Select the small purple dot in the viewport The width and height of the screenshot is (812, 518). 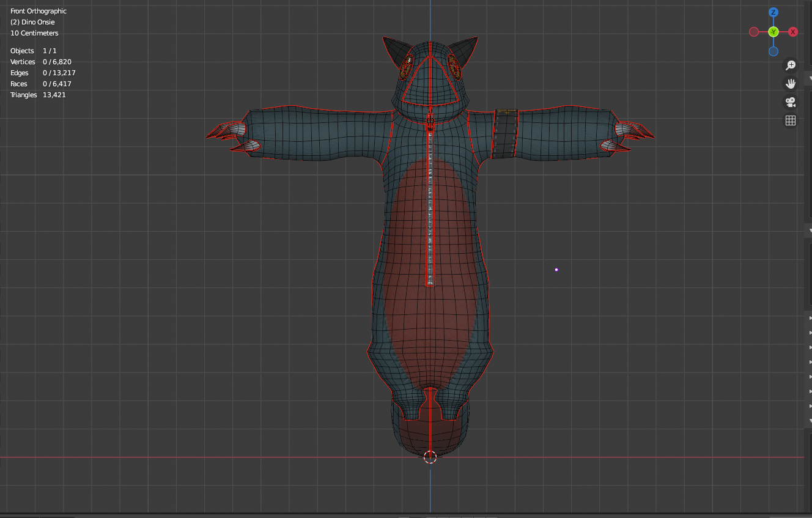pos(556,269)
